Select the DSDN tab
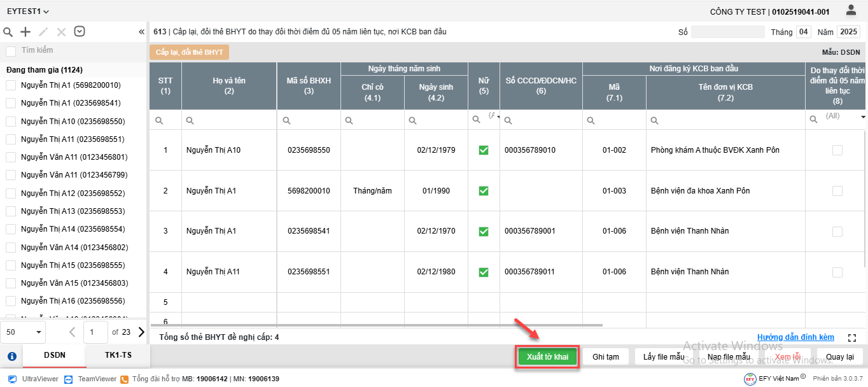The height and width of the screenshot is (387, 868). (x=54, y=356)
